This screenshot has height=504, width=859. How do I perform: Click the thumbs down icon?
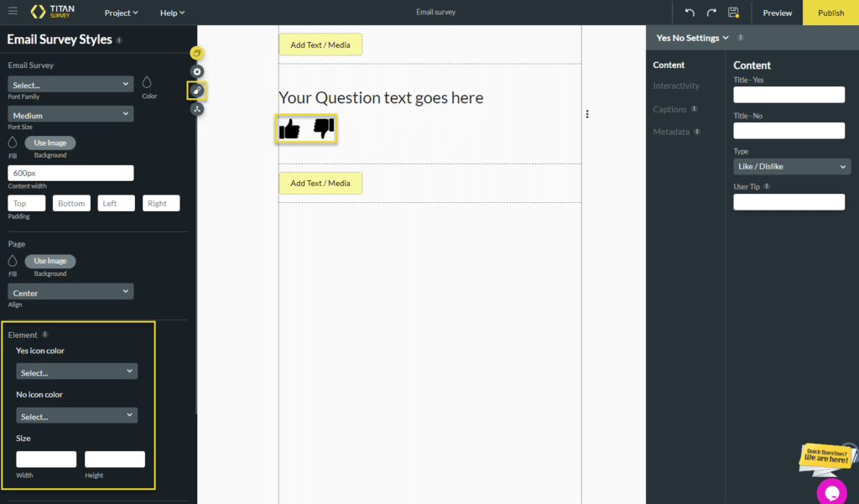coord(324,128)
